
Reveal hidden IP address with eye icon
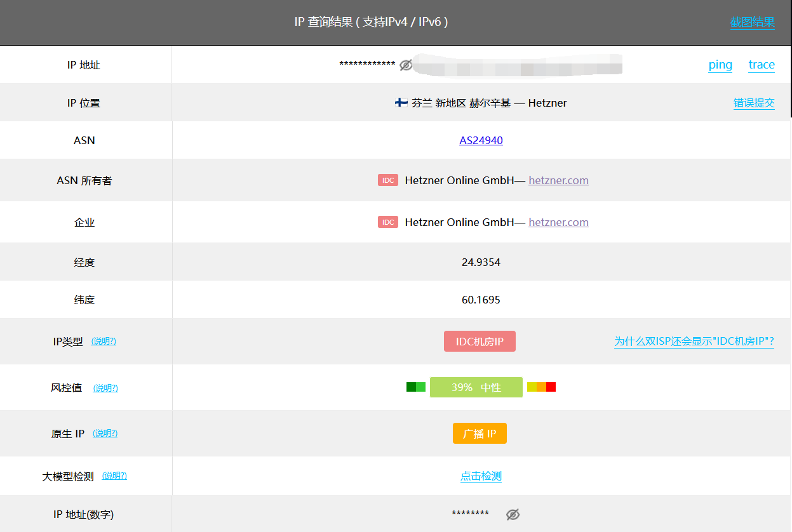coord(406,65)
